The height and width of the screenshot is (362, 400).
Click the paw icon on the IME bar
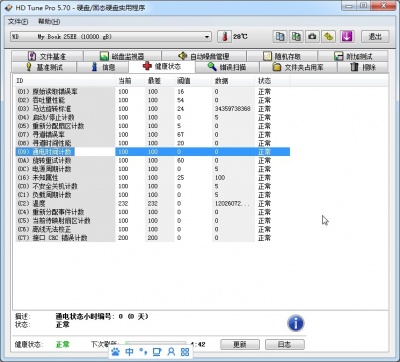115,351
